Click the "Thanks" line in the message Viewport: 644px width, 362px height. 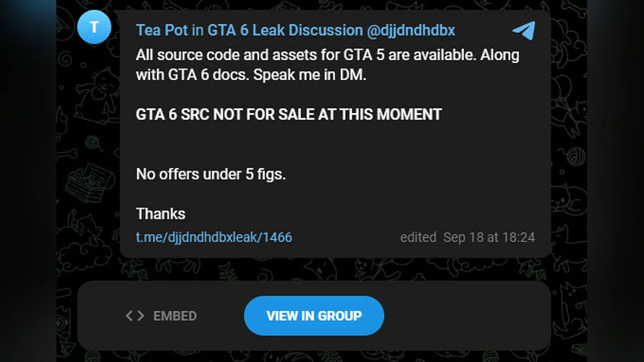(x=160, y=213)
